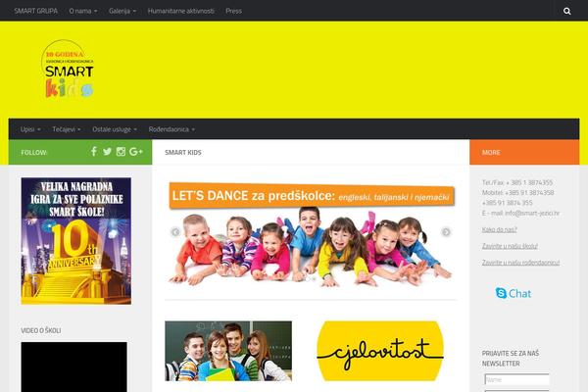Screen dimensions: 588x392
Task: Go to the next slide with the right arrow
Action: (446, 232)
